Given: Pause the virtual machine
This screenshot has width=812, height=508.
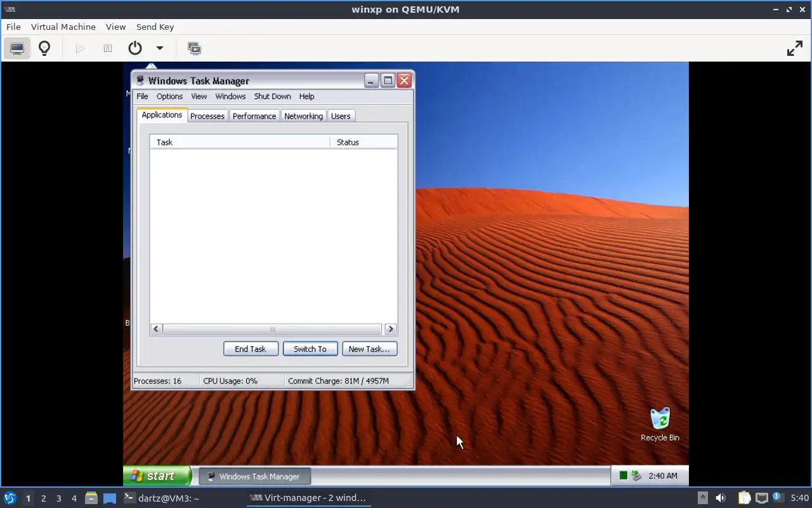Looking at the screenshot, I should [108, 48].
